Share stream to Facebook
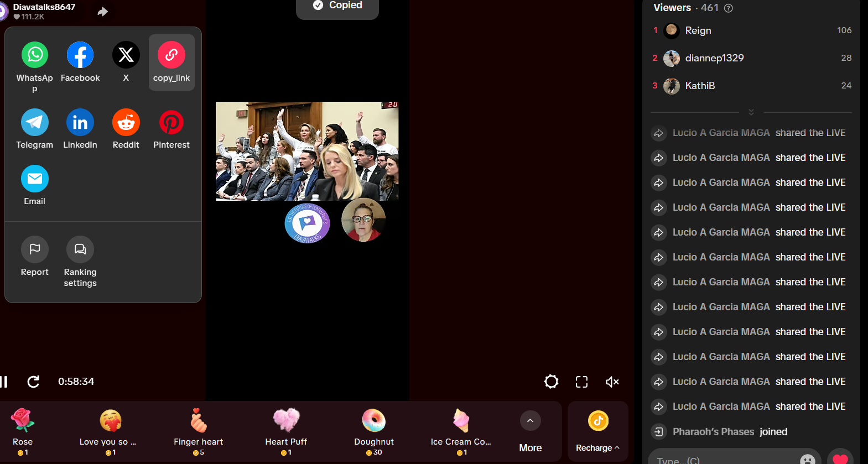Viewport: 868px width, 464px height. [x=80, y=55]
